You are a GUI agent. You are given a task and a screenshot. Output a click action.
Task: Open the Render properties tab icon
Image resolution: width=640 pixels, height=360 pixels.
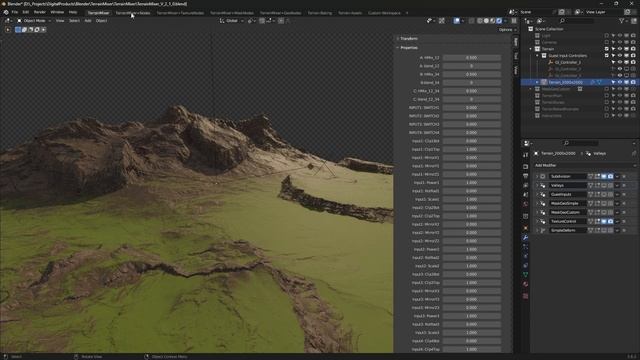point(525,167)
